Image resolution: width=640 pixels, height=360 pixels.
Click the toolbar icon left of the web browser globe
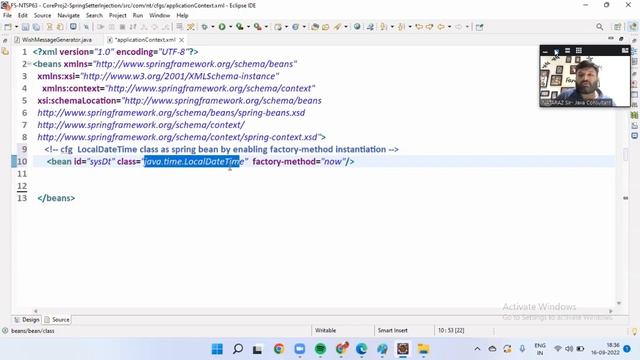pyautogui.click(x=338, y=27)
